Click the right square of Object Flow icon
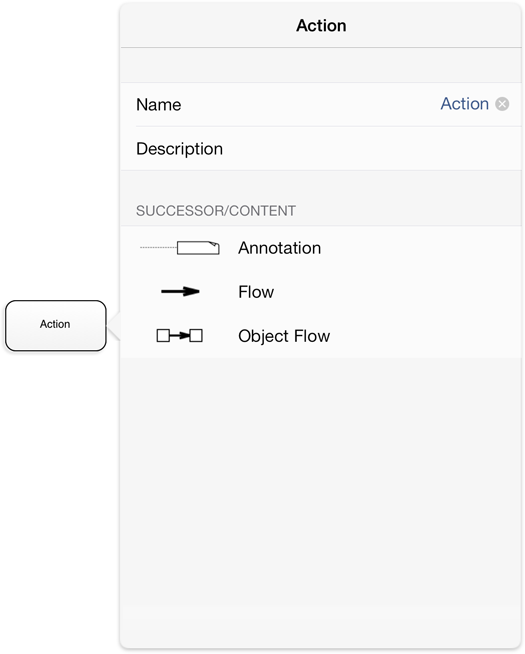Viewport: 525px width, 654px height. click(x=196, y=335)
